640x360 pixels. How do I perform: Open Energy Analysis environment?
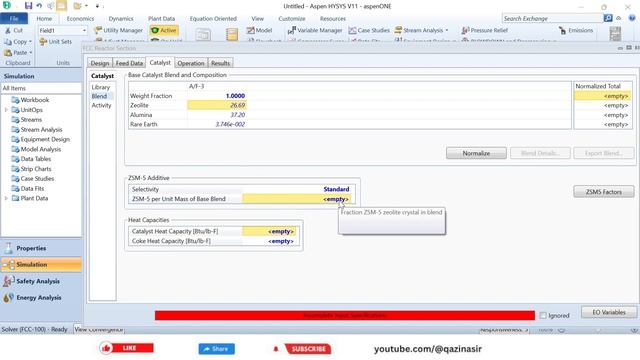click(41, 298)
